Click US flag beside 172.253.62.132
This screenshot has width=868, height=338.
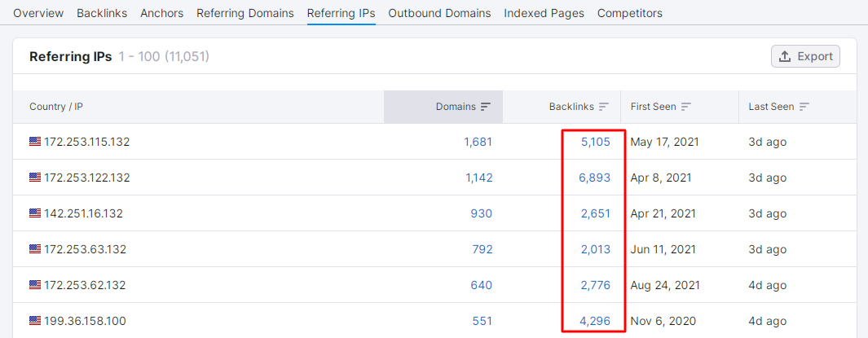(35, 285)
